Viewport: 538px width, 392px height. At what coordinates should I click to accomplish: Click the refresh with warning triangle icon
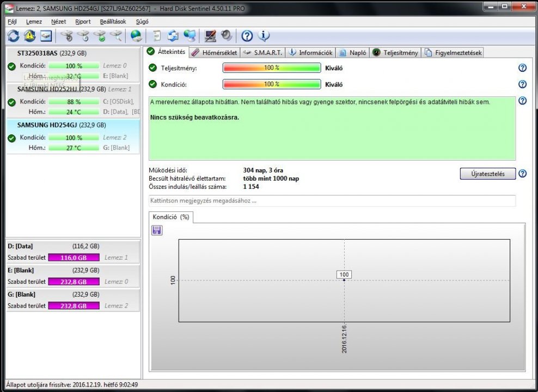click(29, 36)
